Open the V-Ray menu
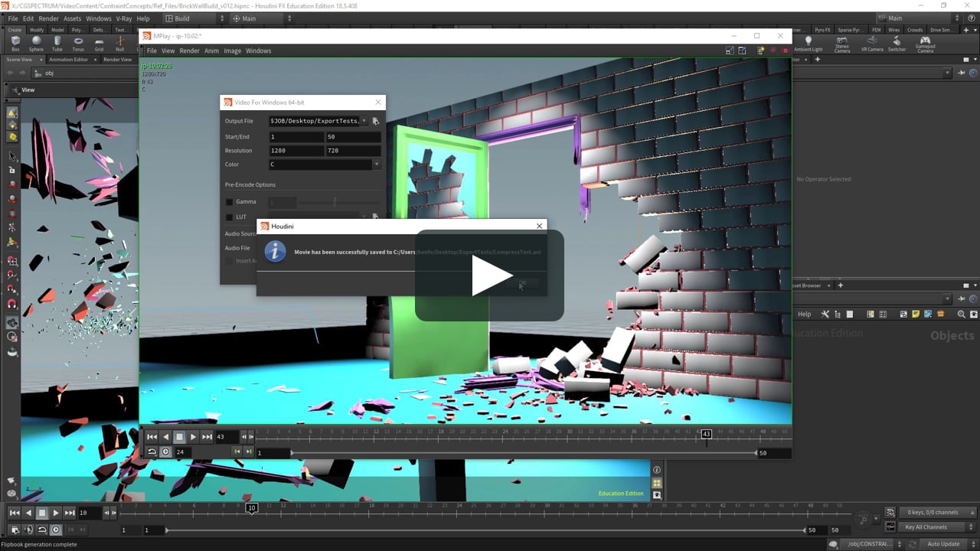Viewport: 980px width, 551px height. [x=124, y=18]
